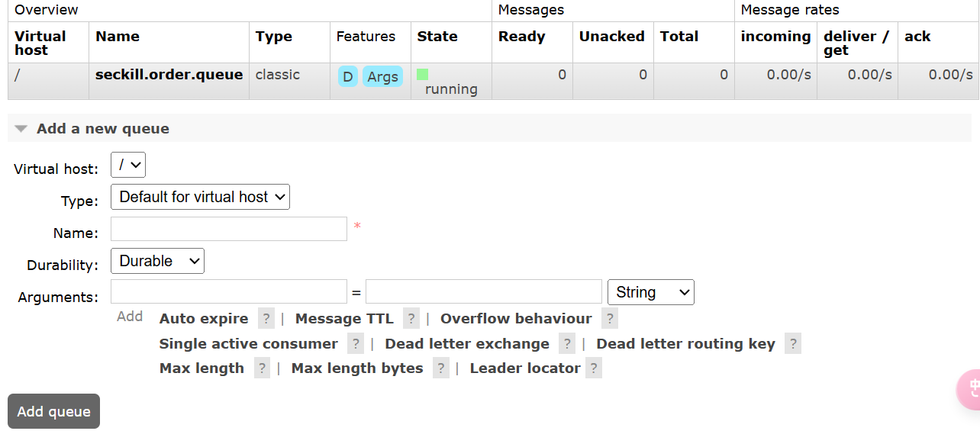Open the seckill.order.queue link

169,75
